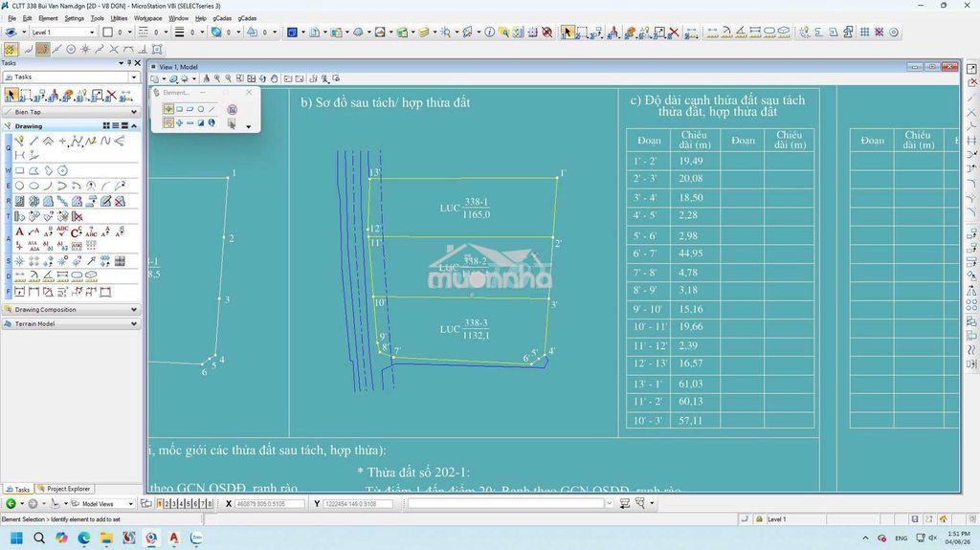Image resolution: width=980 pixels, height=550 pixels.
Task: Select the Place Text tool with red A
Action: click(19, 231)
